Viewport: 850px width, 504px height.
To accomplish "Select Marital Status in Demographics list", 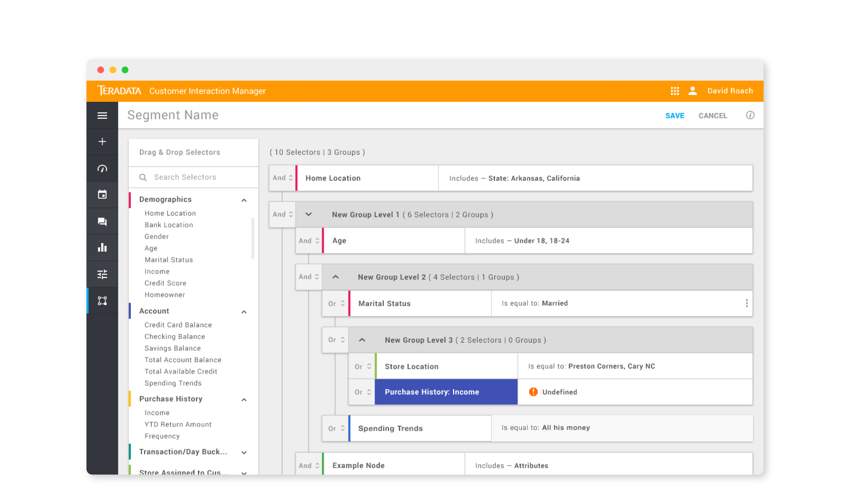I will [x=169, y=260].
